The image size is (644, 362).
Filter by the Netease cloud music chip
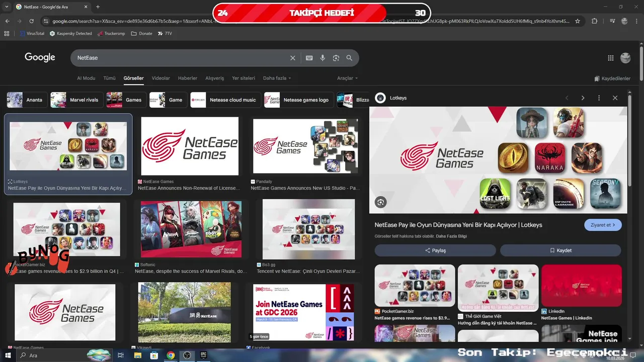point(225,100)
